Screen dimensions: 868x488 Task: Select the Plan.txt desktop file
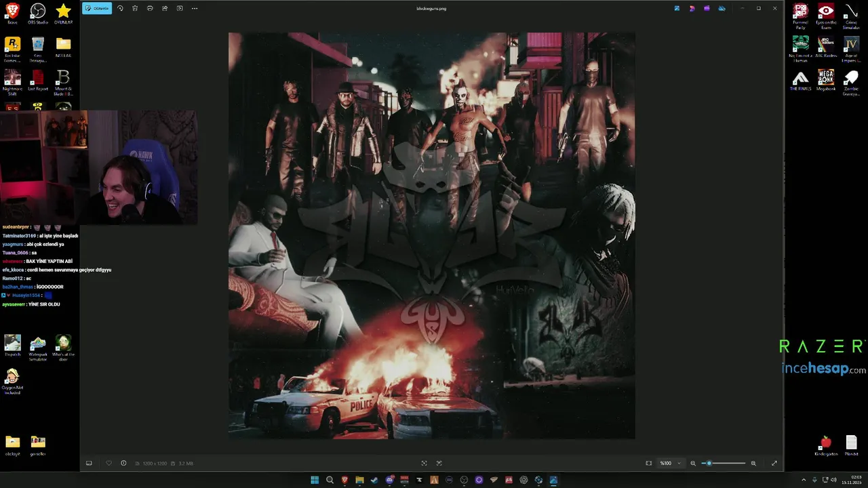pos(851,445)
